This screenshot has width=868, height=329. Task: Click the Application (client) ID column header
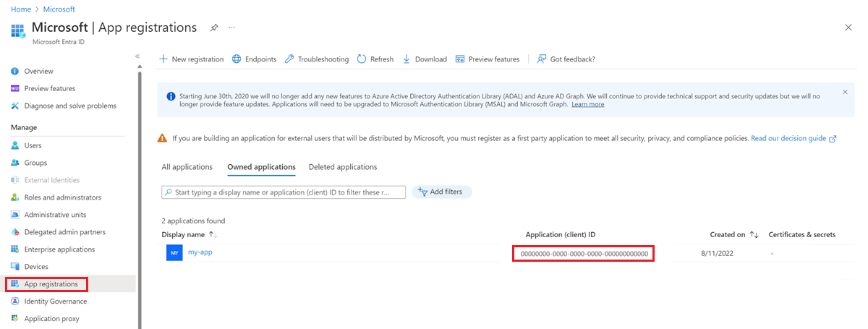click(561, 235)
